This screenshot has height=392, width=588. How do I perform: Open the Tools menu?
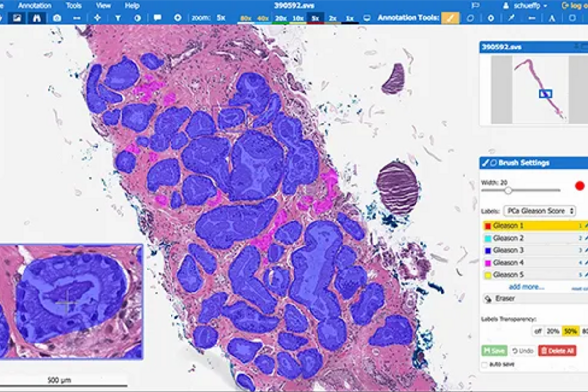(x=73, y=6)
